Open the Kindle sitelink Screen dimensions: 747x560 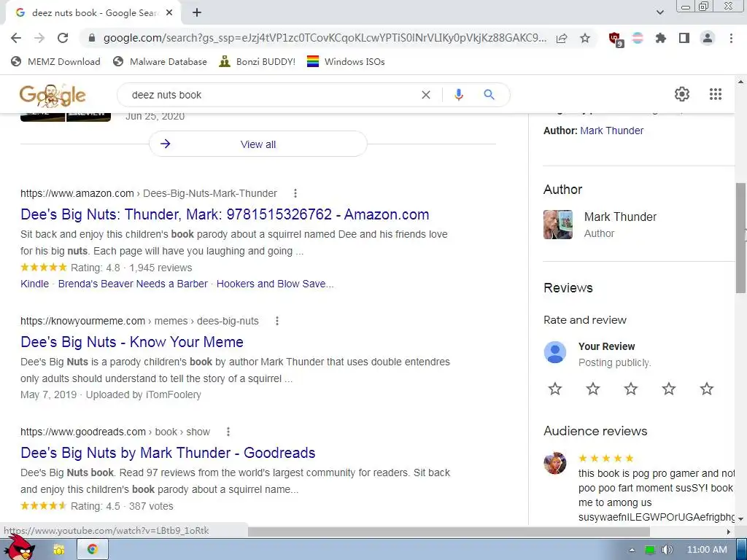[x=35, y=284]
